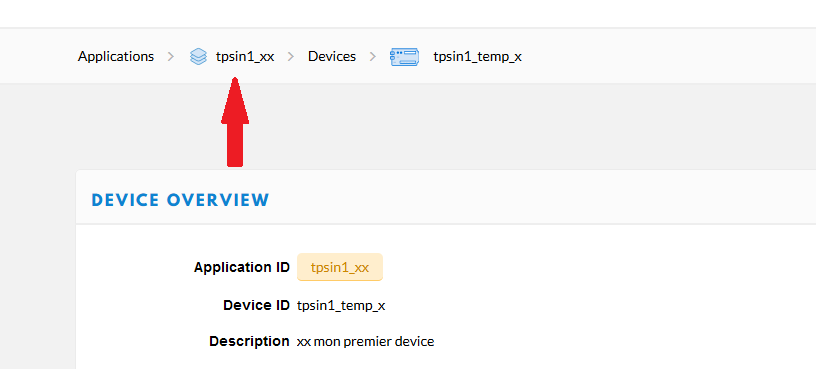Click the description text xx mon premier device
Viewport: 816px width, 369px height.
coord(365,342)
